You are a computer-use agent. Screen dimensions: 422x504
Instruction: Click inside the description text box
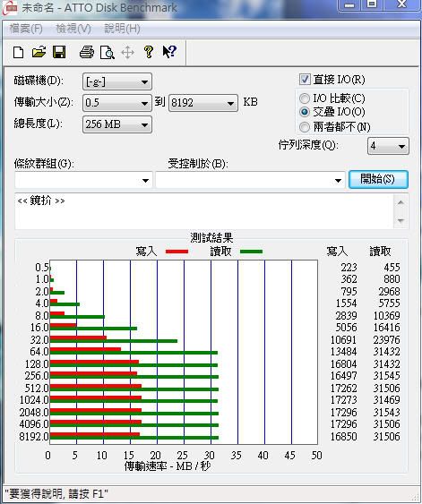tap(204, 211)
